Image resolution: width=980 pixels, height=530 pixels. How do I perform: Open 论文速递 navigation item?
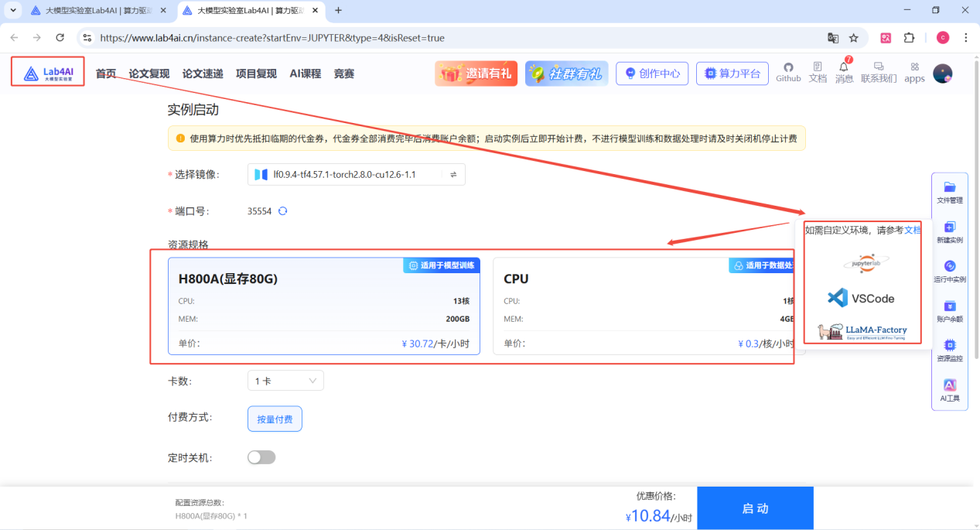click(203, 74)
